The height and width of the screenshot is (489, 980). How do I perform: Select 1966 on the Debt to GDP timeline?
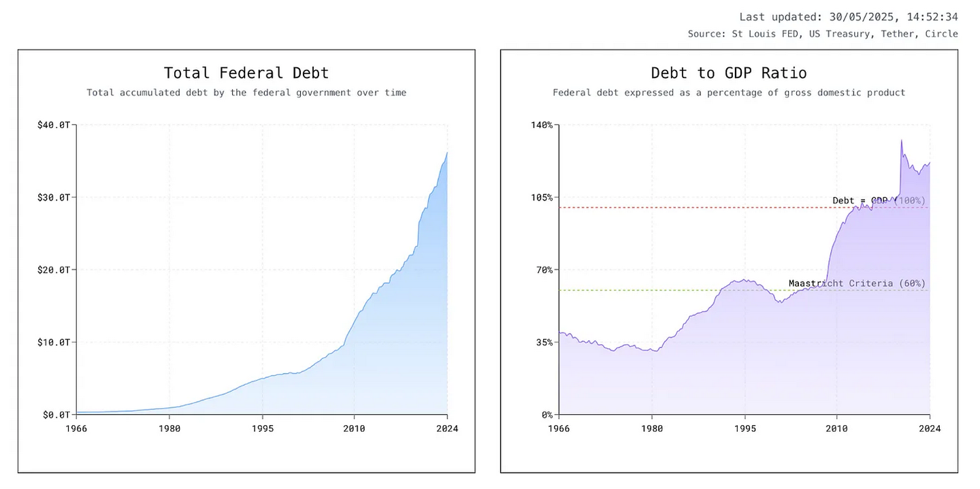click(x=559, y=428)
